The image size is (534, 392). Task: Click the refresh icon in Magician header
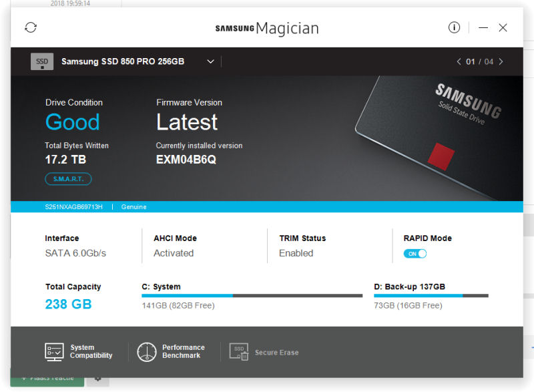tap(31, 27)
